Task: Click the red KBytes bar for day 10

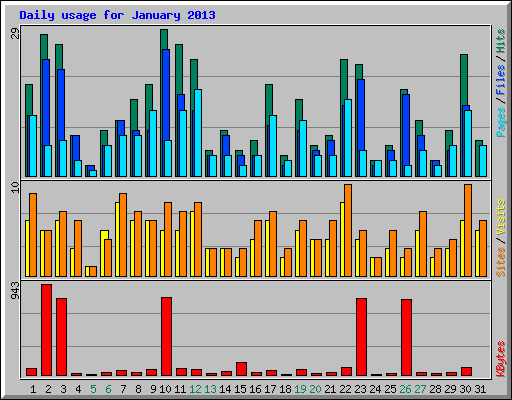Action: 167,337
